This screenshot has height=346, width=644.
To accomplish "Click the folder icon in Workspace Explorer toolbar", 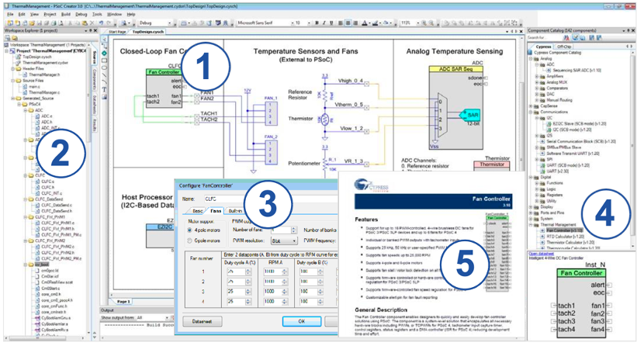I will (13, 38).
